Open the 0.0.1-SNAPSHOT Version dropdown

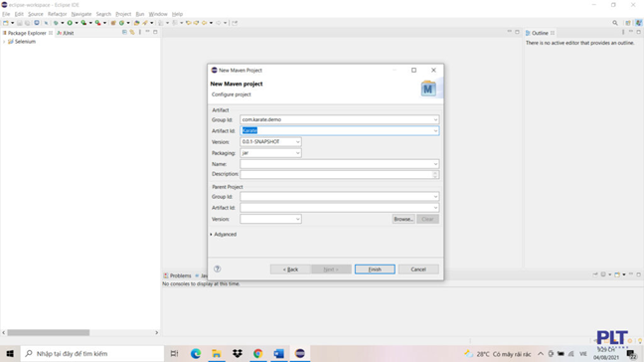[298, 142]
